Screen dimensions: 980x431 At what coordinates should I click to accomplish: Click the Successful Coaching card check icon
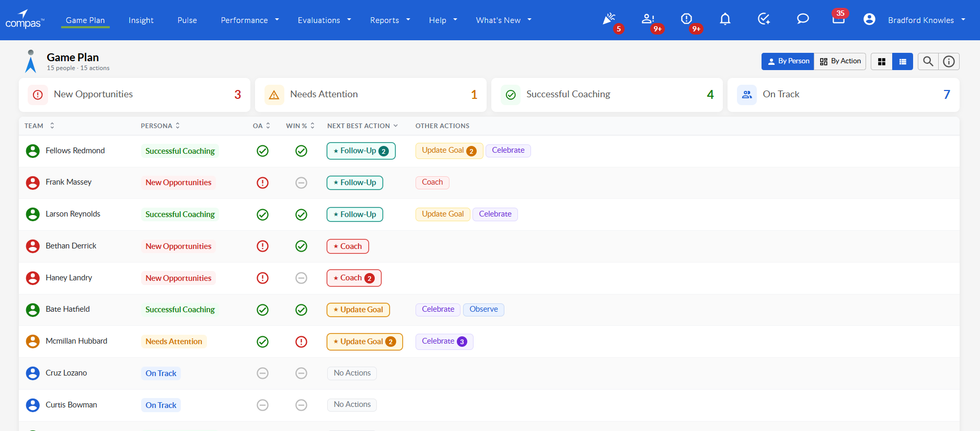[x=511, y=95]
